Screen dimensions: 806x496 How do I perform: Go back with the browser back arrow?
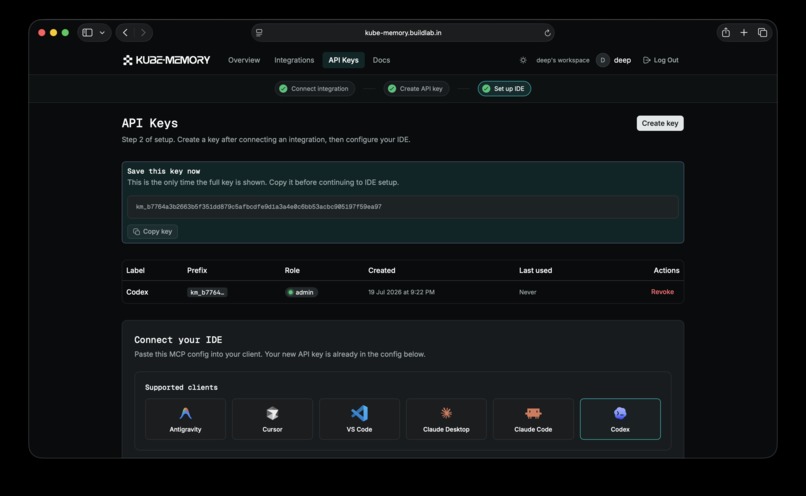coord(125,32)
